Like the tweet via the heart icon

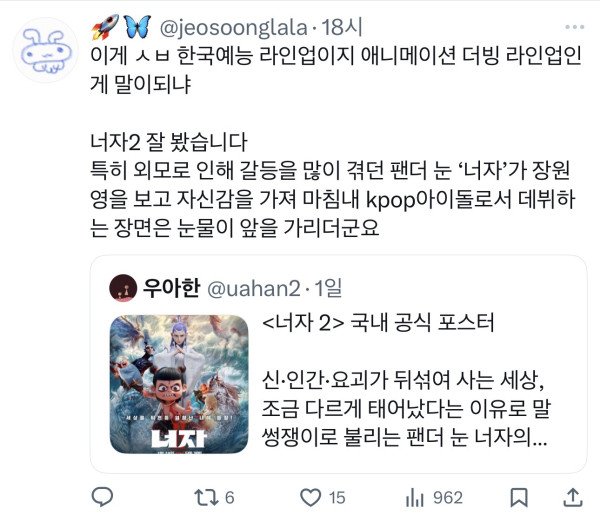(310, 497)
